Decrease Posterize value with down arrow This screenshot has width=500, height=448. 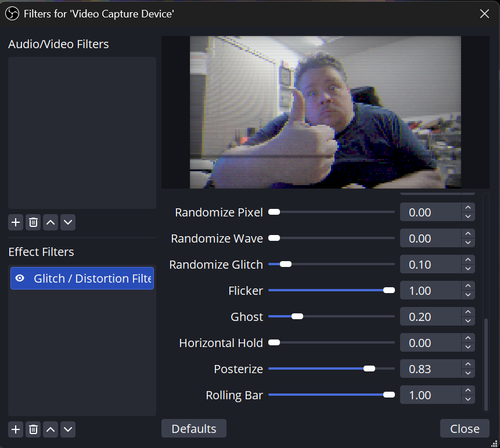pos(468,374)
